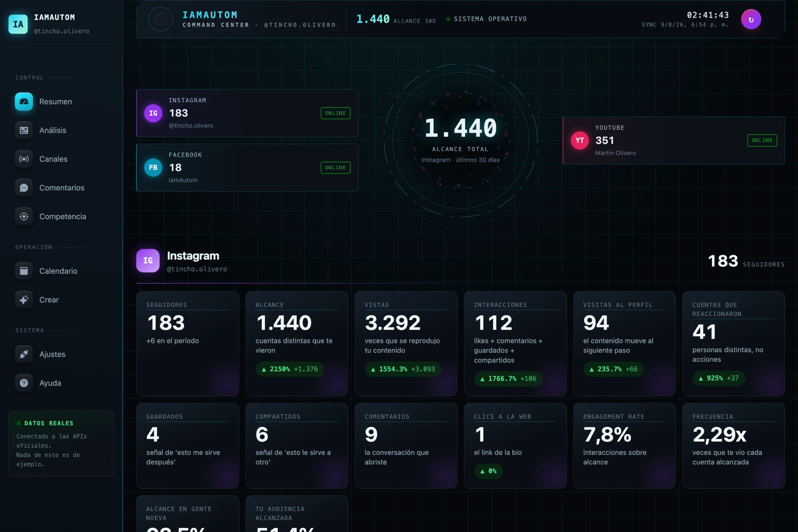
Task: Click the YT avatar in YouTube card
Action: click(580, 140)
